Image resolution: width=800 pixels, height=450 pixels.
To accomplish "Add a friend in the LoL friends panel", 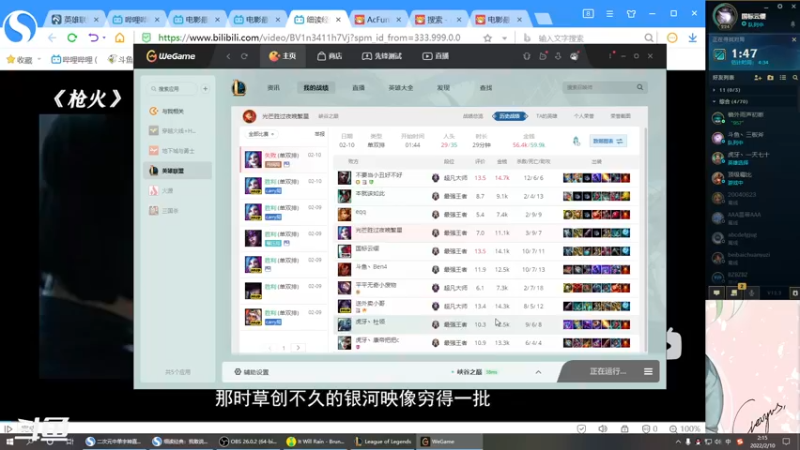I will [758, 78].
